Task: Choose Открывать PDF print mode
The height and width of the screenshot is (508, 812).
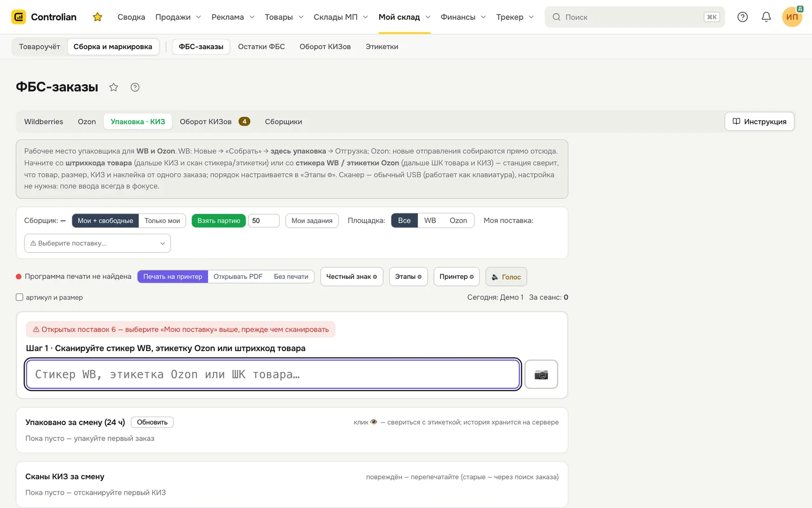Action: (238, 277)
